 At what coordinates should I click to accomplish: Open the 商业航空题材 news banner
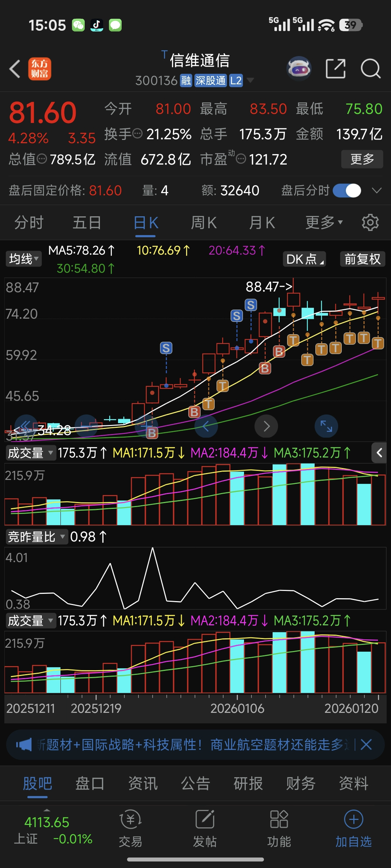195,745
